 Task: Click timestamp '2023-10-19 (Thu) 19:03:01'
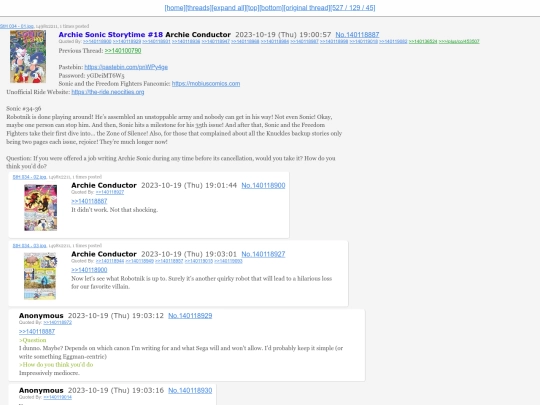click(189, 254)
